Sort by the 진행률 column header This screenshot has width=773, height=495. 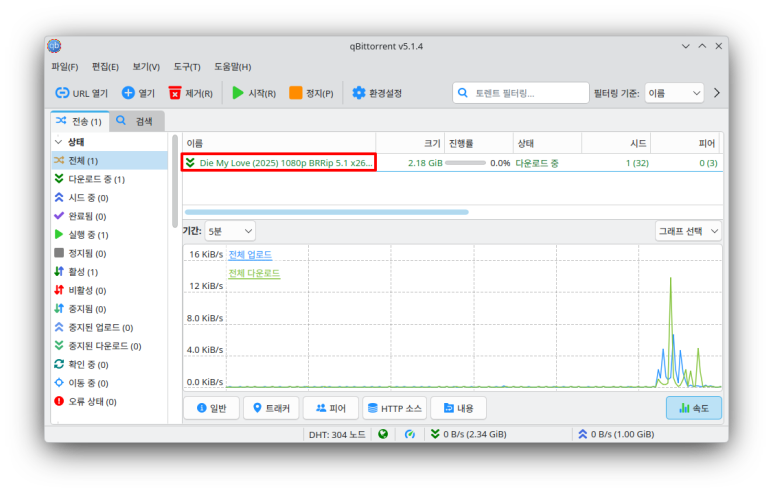479,143
